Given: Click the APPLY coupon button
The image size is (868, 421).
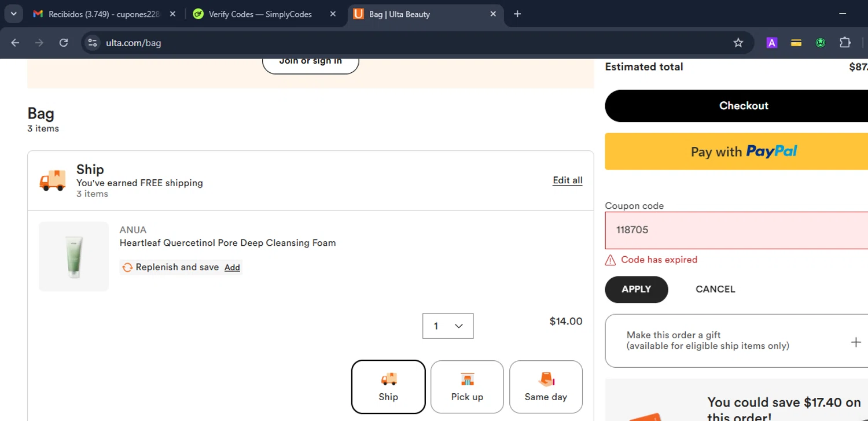Looking at the screenshot, I should 637,289.
